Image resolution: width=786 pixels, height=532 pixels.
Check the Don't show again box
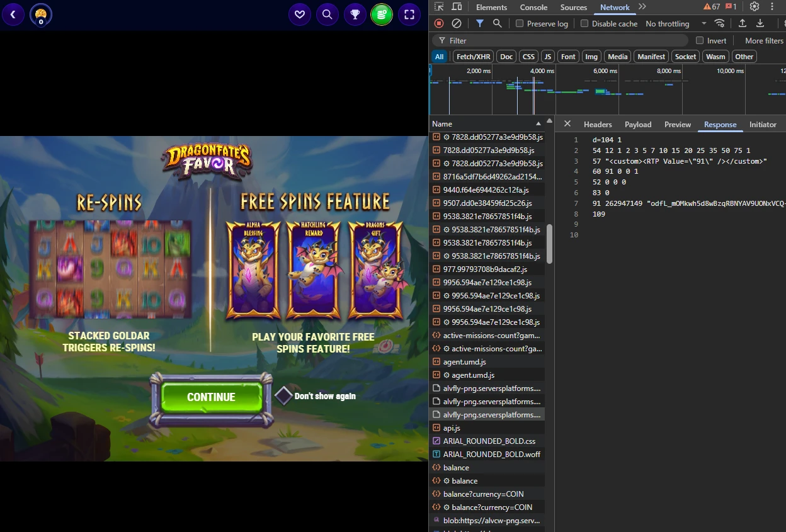(x=284, y=396)
